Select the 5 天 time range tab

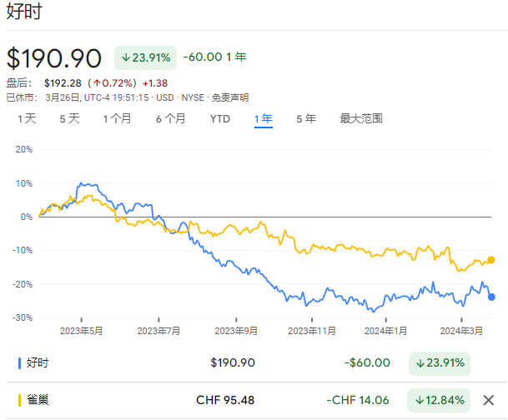click(69, 119)
